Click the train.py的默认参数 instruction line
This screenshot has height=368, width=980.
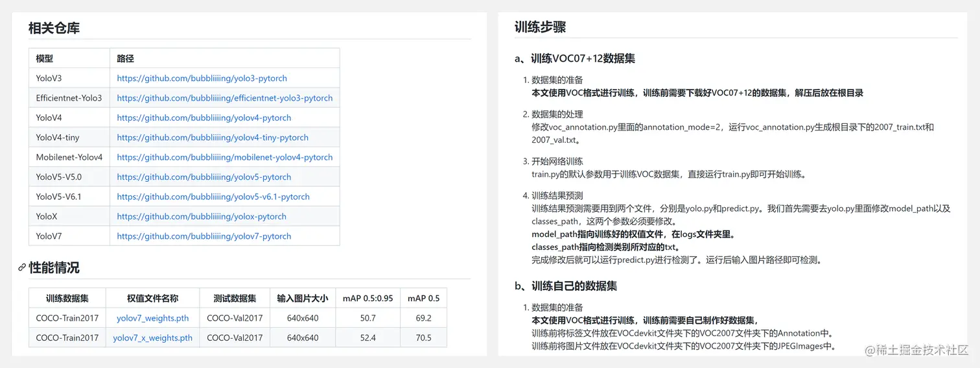(668, 174)
